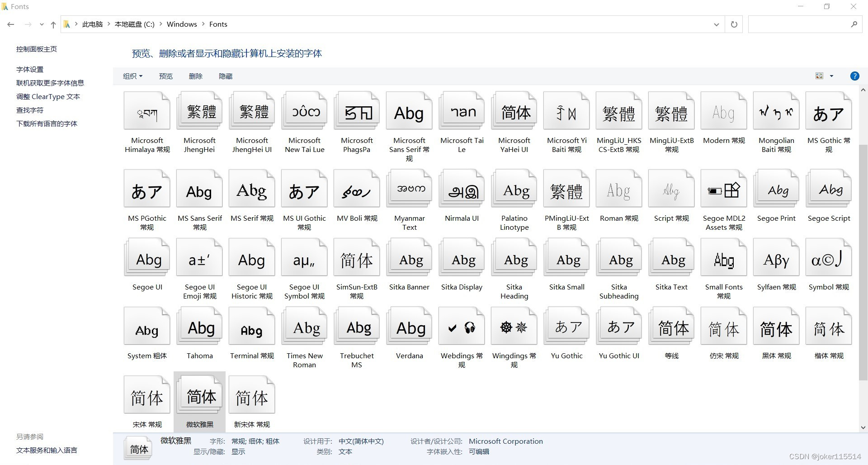Viewport: 868px width, 465px height.
Task: Open the help button
Action: 854,76
